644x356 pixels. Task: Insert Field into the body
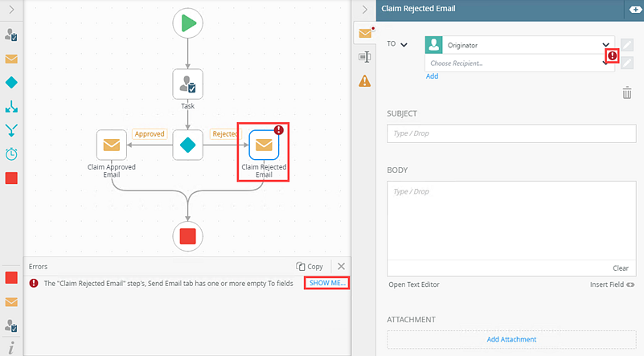(612, 284)
